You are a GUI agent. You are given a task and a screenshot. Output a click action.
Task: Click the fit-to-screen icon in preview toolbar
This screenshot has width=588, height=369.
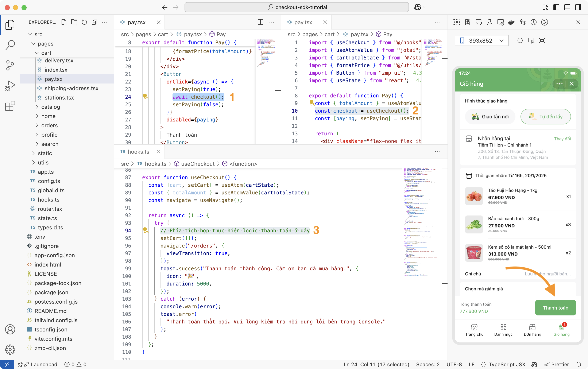tap(542, 40)
